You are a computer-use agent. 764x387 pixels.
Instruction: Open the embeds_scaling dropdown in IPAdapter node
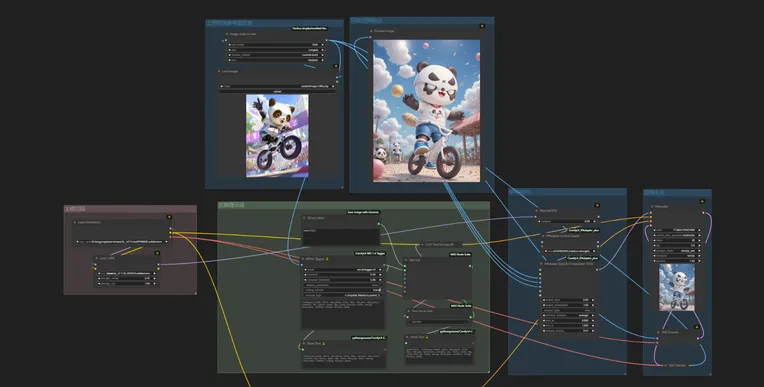569,331
